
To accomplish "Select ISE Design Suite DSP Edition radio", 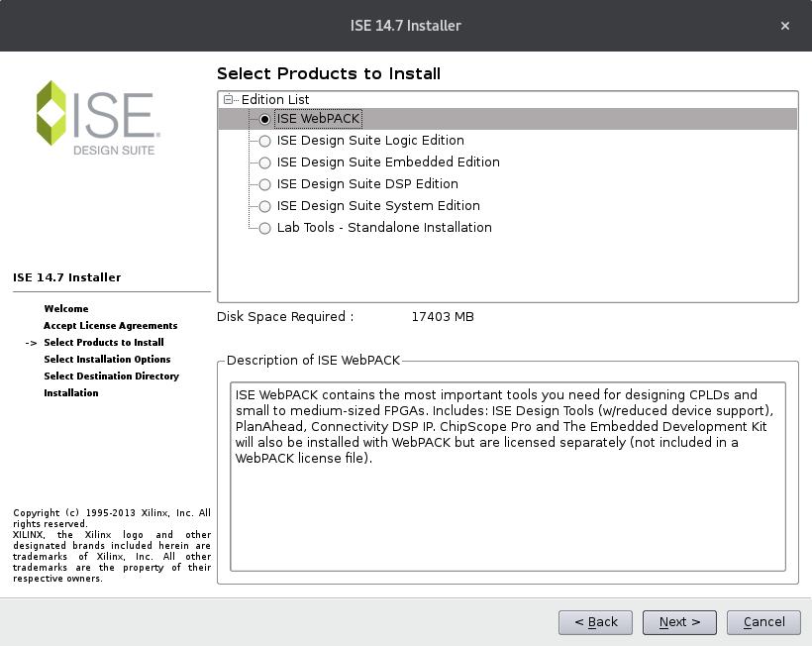I will click(x=264, y=184).
